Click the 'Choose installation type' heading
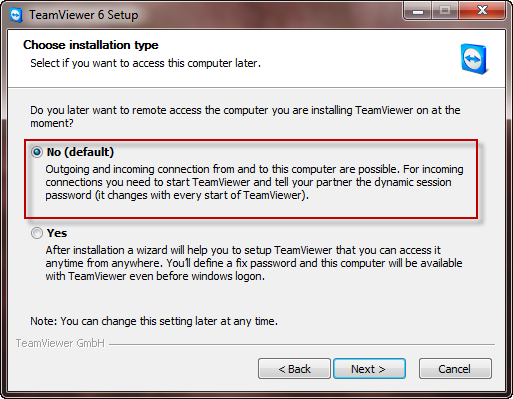 pos(91,45)
